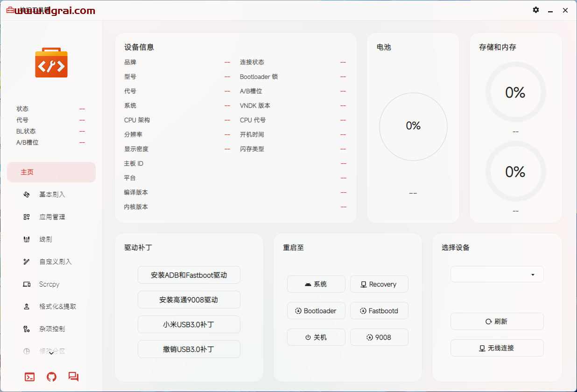Click the Bootloader 锁 label
Screen dimensions: 577x392
click(x=259, y=77)
